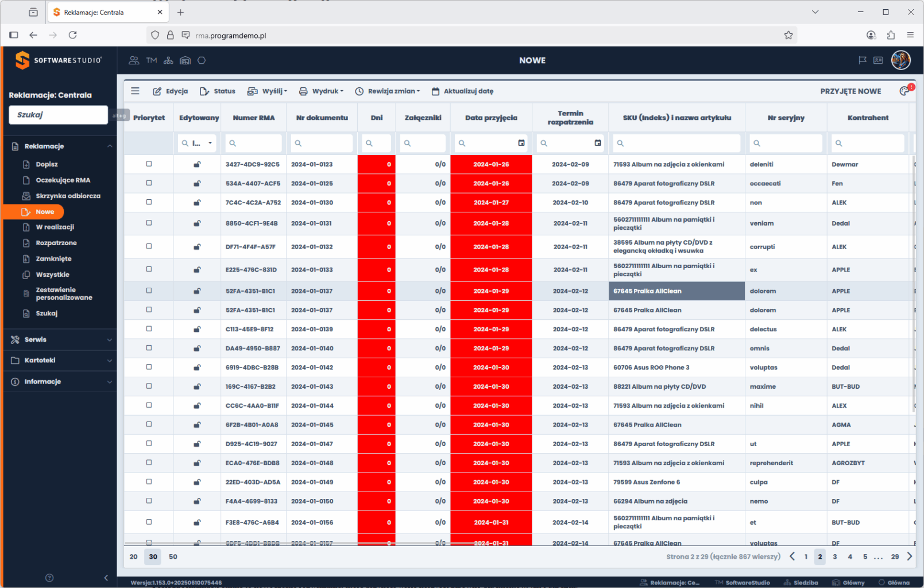This screenshot has height=588, width=924.
Task: Select Skrzynka odbiorcza in sidebar menu
Action: 68,196
